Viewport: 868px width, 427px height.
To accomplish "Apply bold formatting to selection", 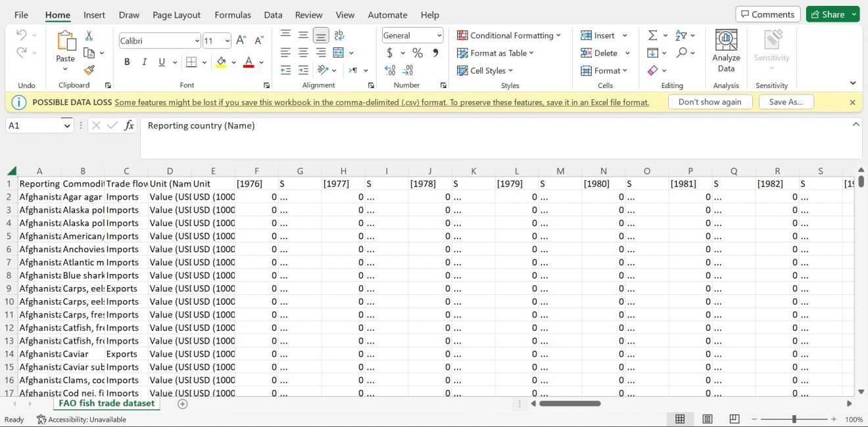I will tap(126, 62).
